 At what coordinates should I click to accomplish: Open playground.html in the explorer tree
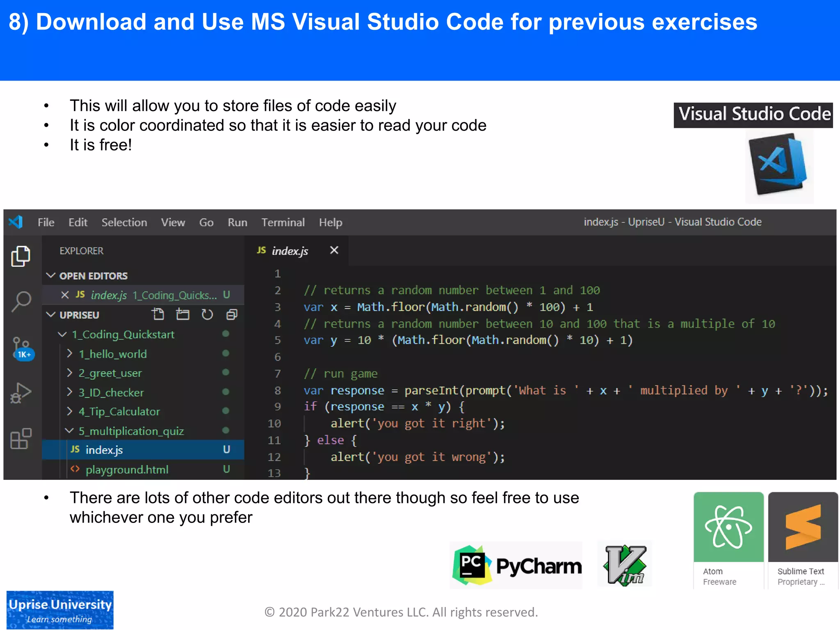(x=143, y=470)
